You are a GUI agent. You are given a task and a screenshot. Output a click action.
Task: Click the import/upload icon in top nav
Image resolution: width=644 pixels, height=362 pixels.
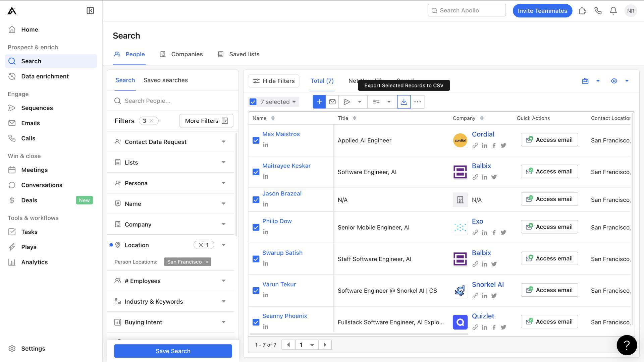pos(583,11)
